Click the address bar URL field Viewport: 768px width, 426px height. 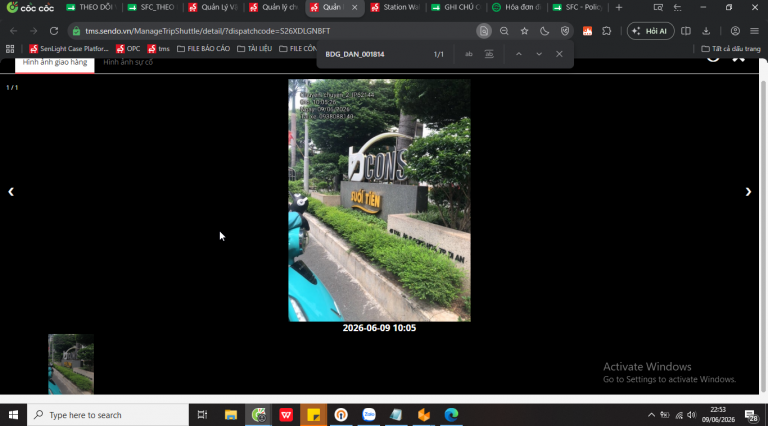(274, 31)
